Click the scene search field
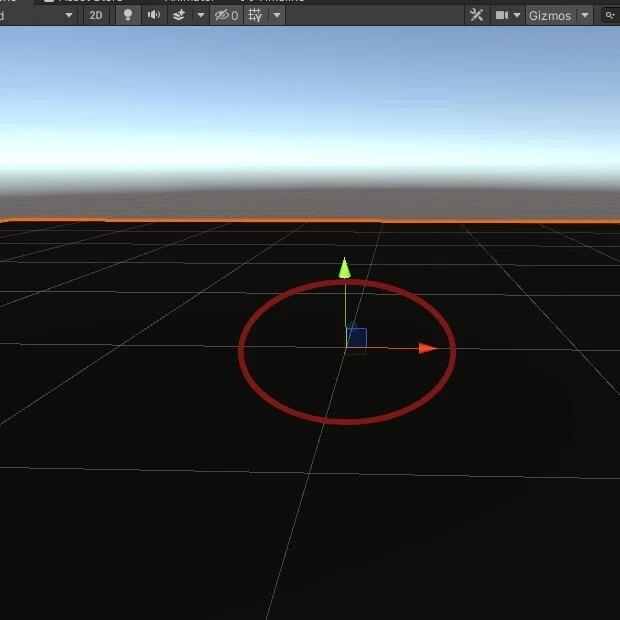 610,15
